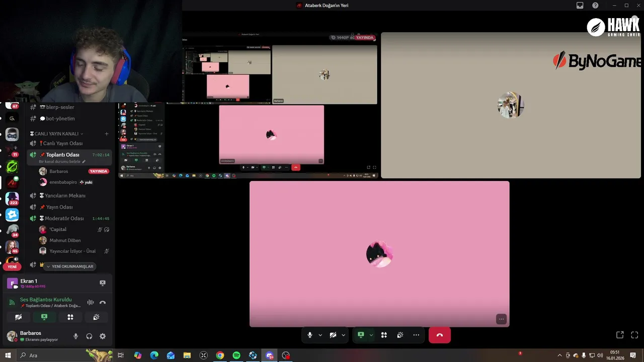
Task: Open ellipsis menu on pink stream tile
Action: 501,319
